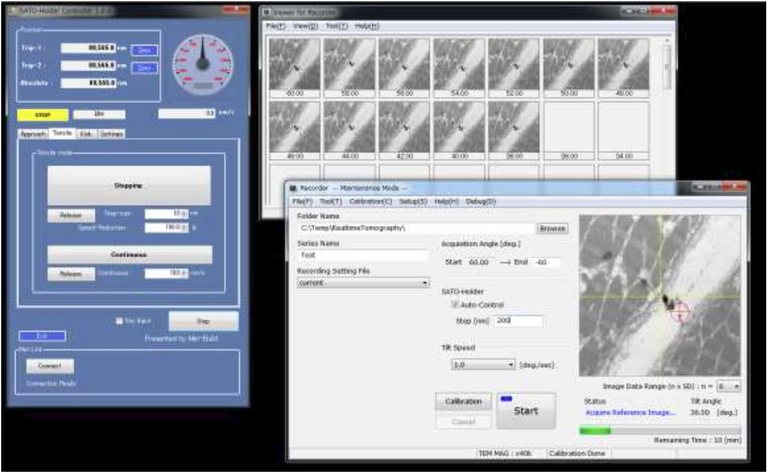Click the red crosshair marker on preview image
The width and height of the screenshot is (768, 473).
pyautogui.click(x=681, y=313)
